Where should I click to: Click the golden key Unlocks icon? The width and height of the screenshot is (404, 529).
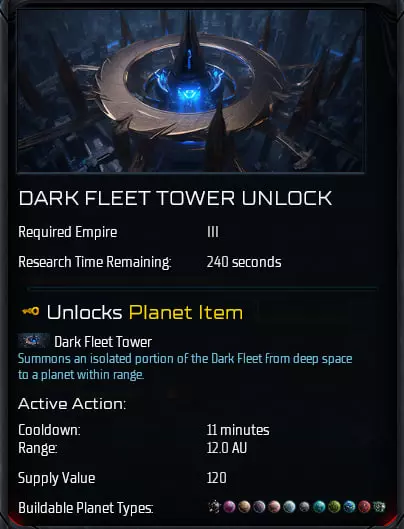click(30, 311)
